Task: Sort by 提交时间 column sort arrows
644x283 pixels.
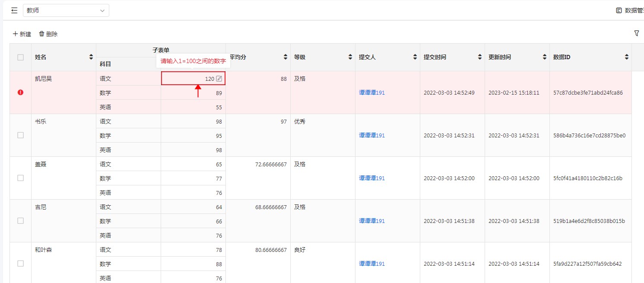Action: point(480,57)
